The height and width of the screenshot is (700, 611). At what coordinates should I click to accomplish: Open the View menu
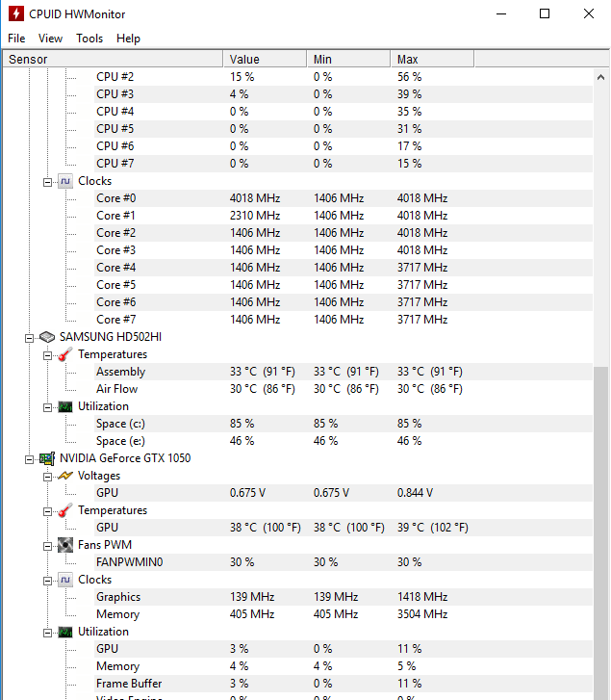coord(50,39)
